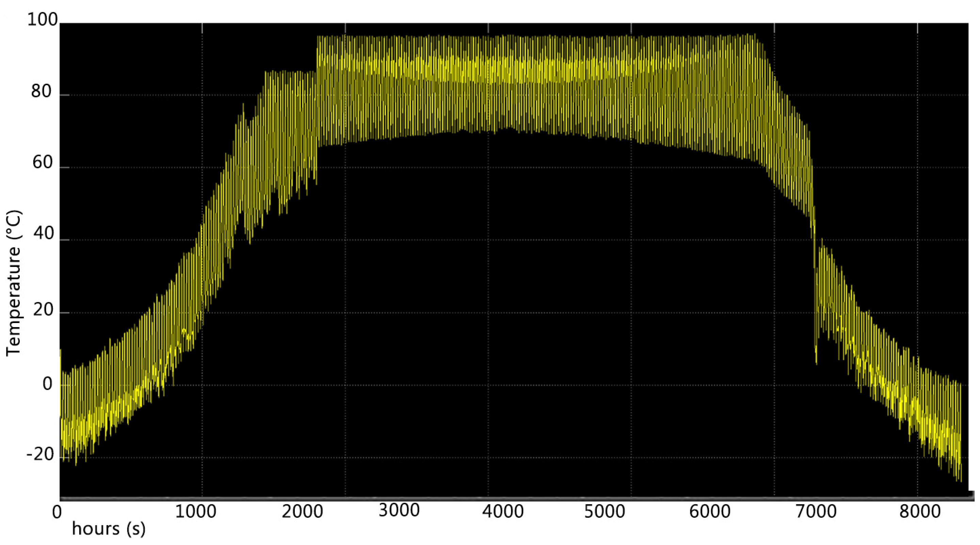The height and width of the screenshot is (545, 980).
Task: Click the hours (s) axis label
Action: (109, 529)
